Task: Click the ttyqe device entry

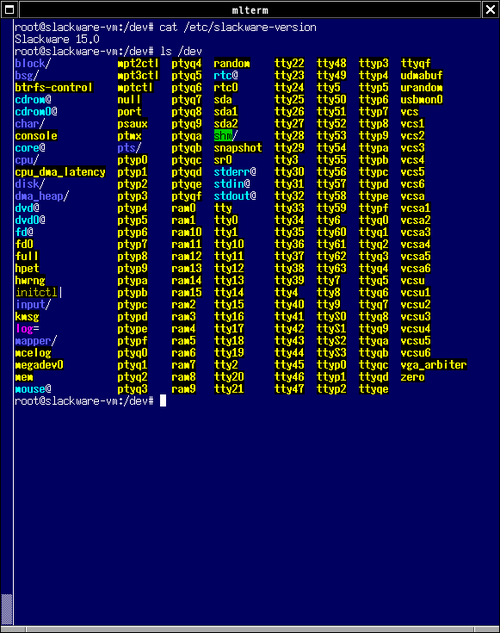Action: coord(374,389)
